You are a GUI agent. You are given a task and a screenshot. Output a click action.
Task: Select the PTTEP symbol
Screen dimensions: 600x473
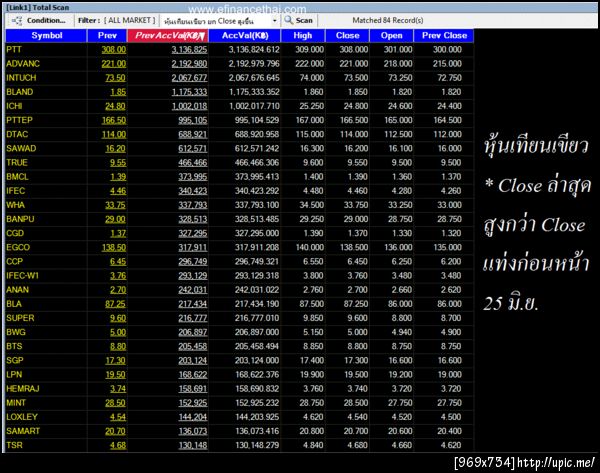point(19,121)
